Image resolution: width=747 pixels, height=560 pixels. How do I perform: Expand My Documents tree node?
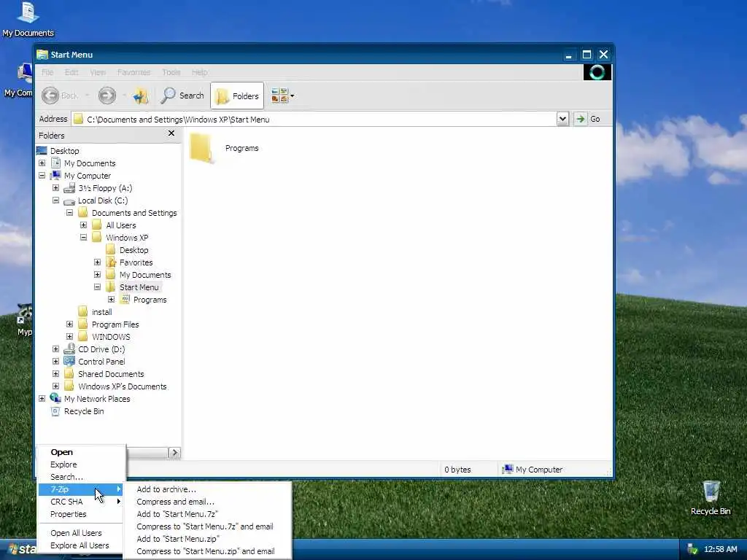tap(42, 163)
